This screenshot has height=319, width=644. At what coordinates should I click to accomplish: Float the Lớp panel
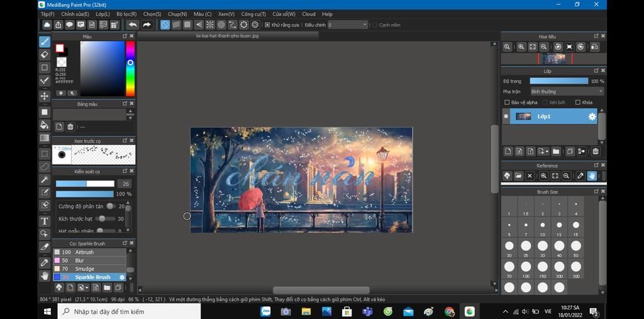click(596, 71)
